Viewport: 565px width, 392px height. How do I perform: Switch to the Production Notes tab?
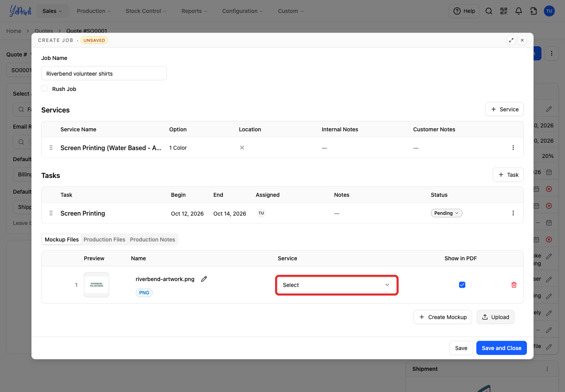coord(153,240)
